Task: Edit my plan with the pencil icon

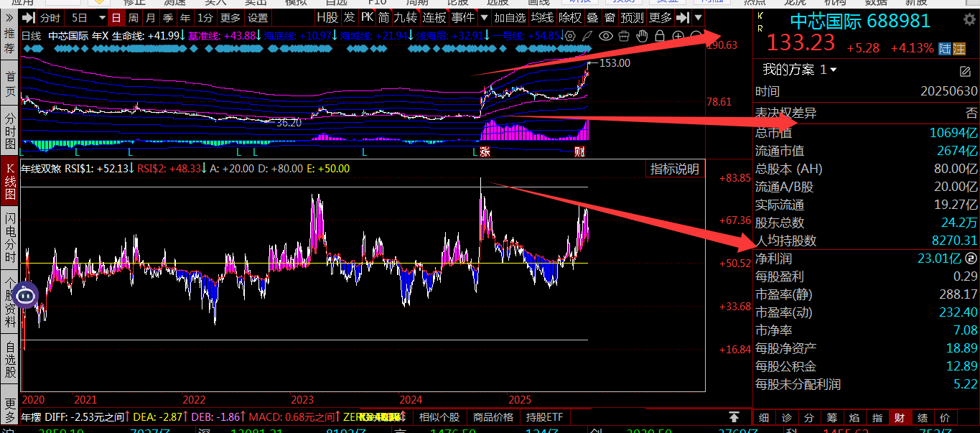Action: click(965, 70)
